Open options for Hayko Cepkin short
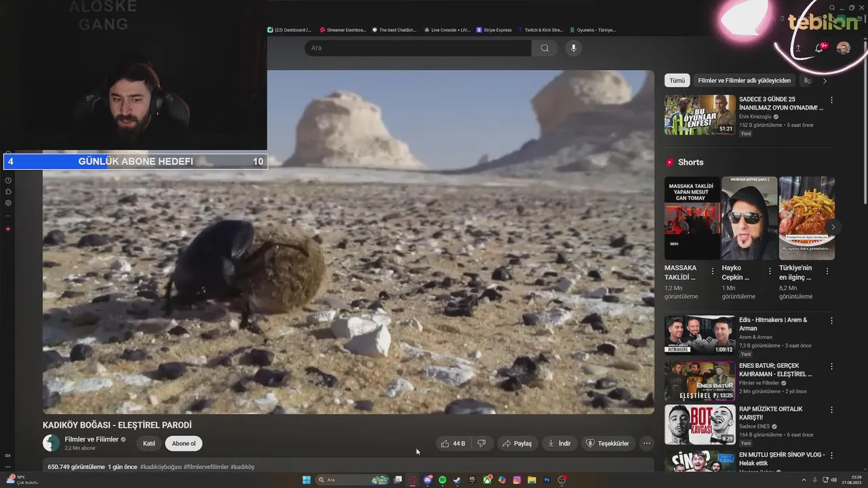This screenshot has height=488, width=868. (x=770, y=271)
